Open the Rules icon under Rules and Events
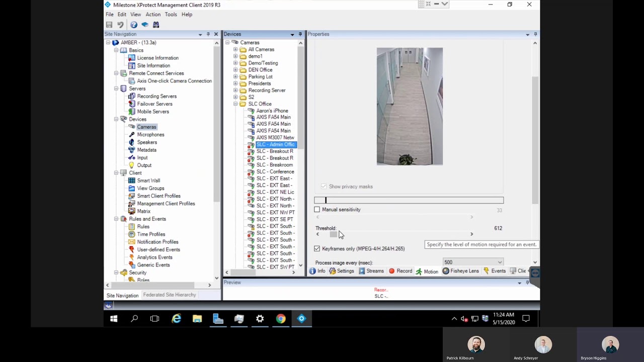Screen dimensions: 644x362 pos(132,227)
